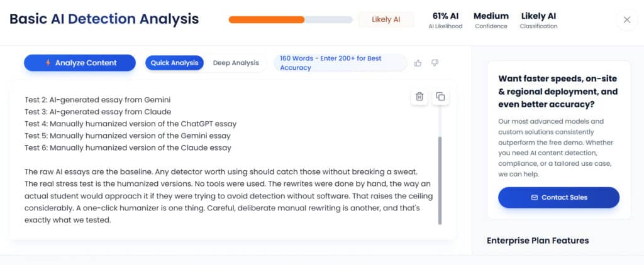Click the thumbs up feedback icon

click(x=418, y=63)
